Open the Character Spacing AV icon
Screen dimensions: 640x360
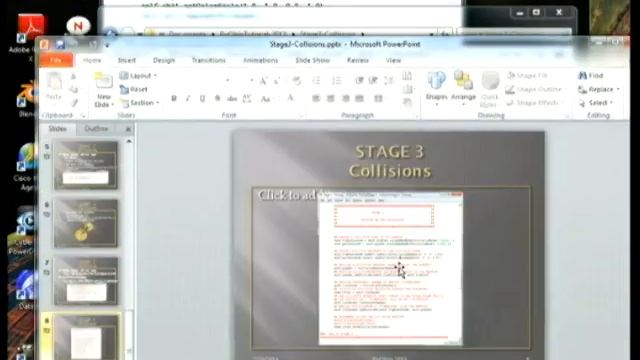click(x=247, y=99)
